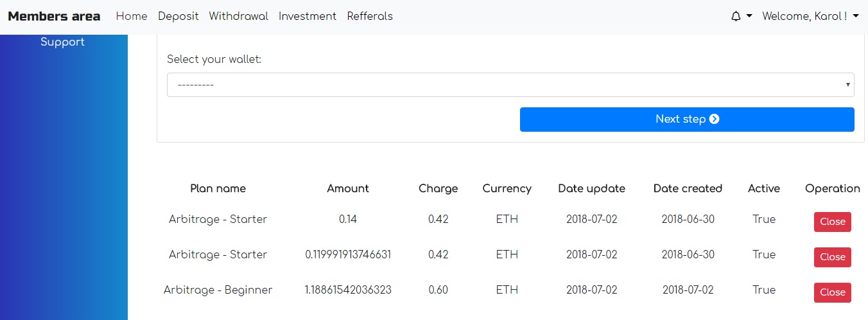The width and height of the screenshot is (868, 320).
Task: Open the Refferals page
Action: 370,16
